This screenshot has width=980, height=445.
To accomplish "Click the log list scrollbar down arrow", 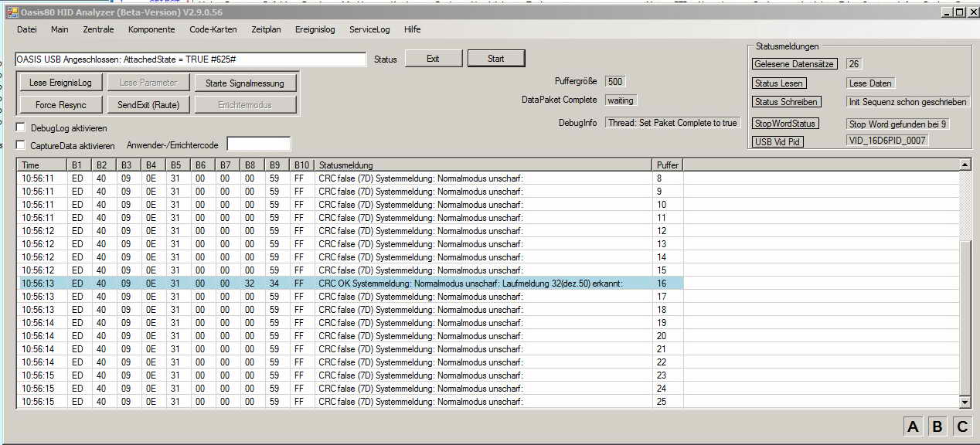I will click(965, 403).
